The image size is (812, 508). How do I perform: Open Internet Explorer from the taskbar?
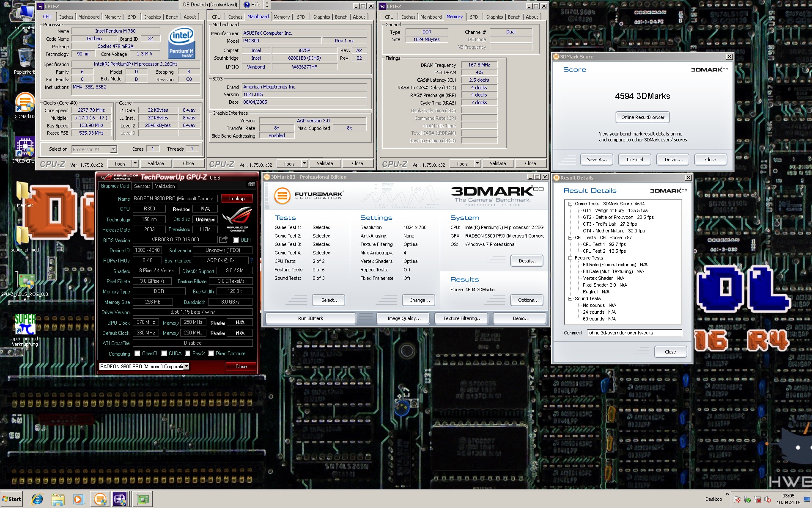[x=37, y=500]
